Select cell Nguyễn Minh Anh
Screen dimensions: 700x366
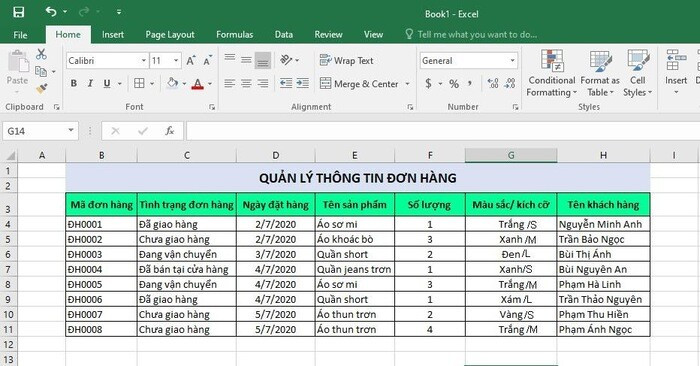603,224
